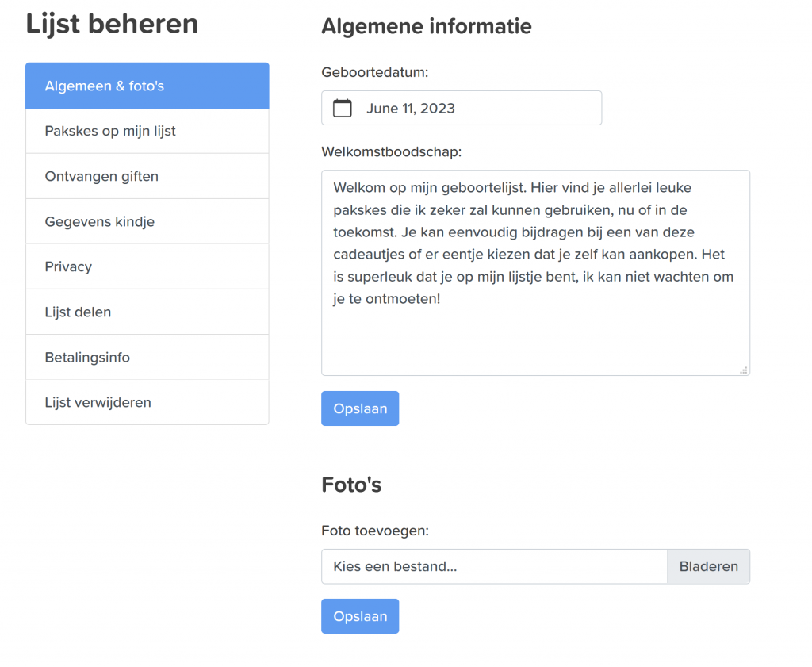
Task: Go to Ontvangen giften
Action: [147, 176]
